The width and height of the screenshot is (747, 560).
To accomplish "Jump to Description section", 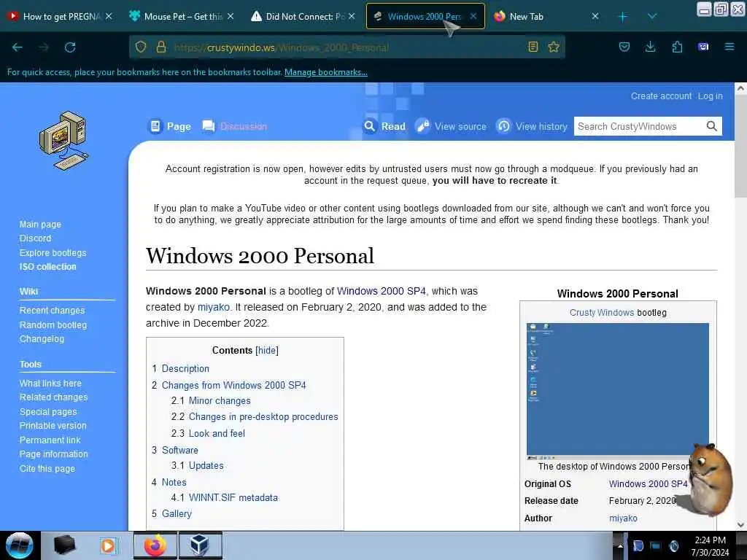I will click(185, 368).
